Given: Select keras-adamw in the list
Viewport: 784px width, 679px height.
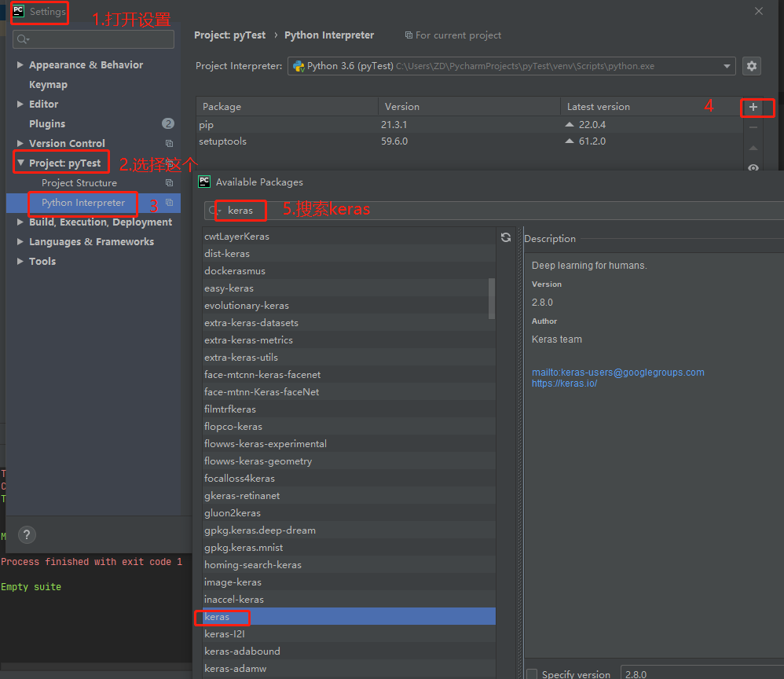Looking at the screenshot, I should click(x=349, y=669).
